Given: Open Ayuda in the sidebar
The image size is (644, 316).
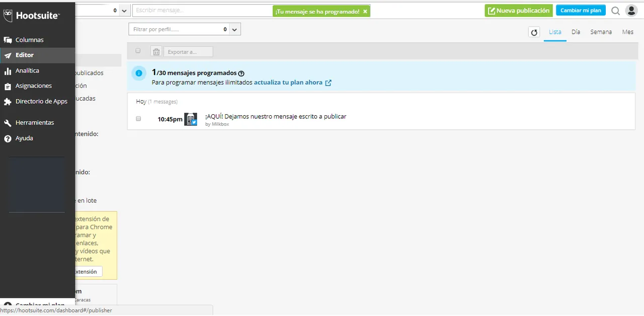Looking at the screenshot, I should 24,138.
